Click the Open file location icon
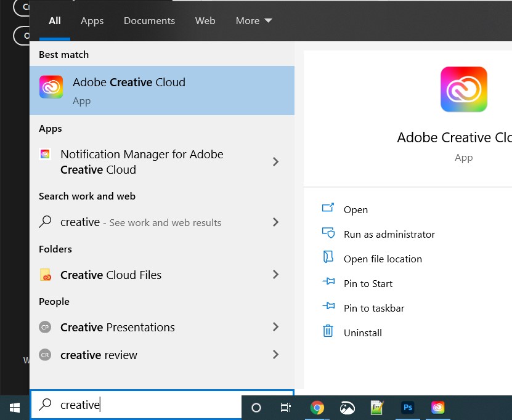The image size is (512, 420). [x=328, y=257]
